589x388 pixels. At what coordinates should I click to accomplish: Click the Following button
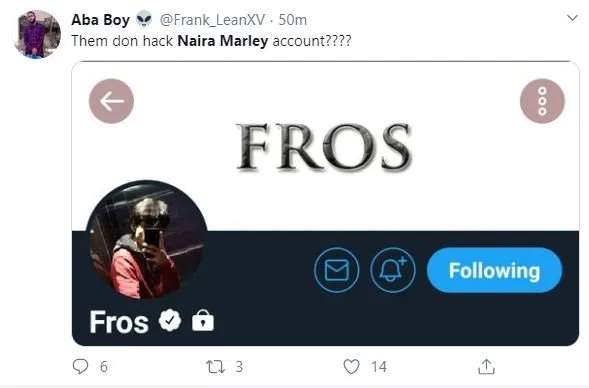coord(494,270)
